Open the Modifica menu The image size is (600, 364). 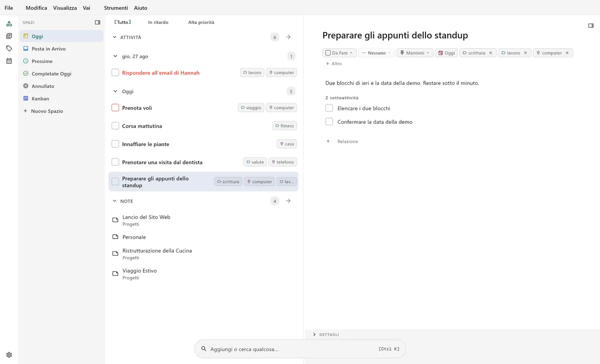click(36, 8)
